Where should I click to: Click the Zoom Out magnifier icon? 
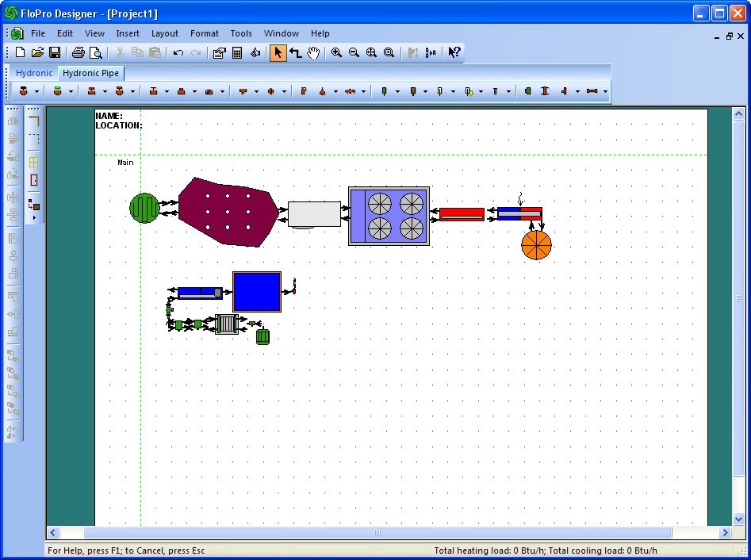click(354, 53)
